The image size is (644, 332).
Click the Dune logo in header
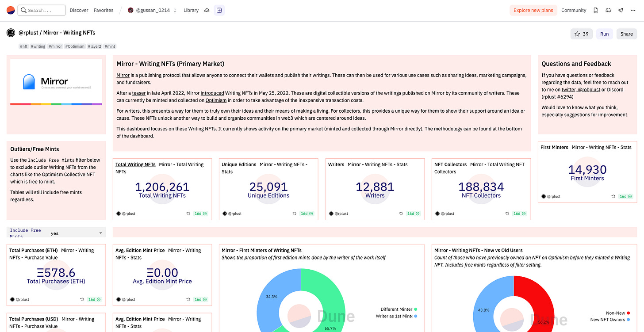click(x=10, y=10)
